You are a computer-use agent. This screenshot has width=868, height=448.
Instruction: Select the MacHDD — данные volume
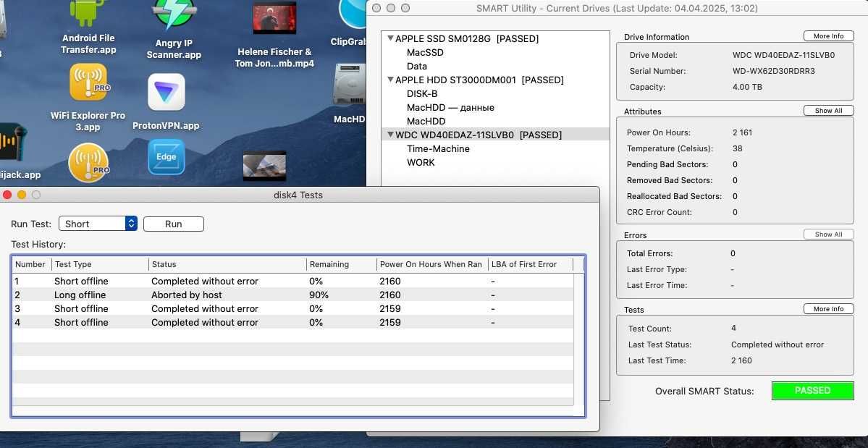pos(450,107)
